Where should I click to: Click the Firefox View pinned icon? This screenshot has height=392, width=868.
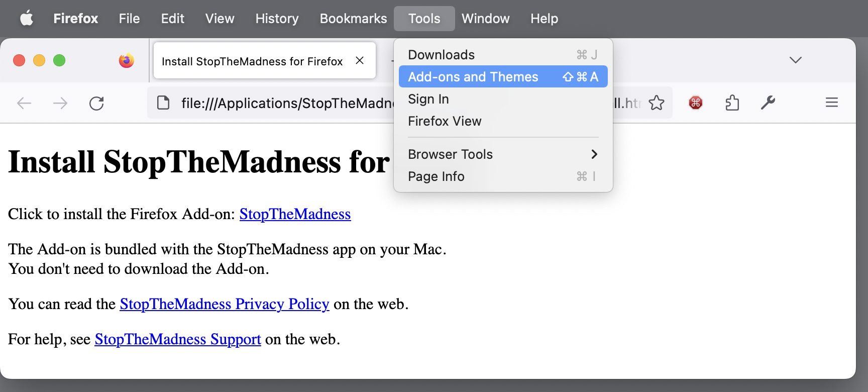pos(126,61)
